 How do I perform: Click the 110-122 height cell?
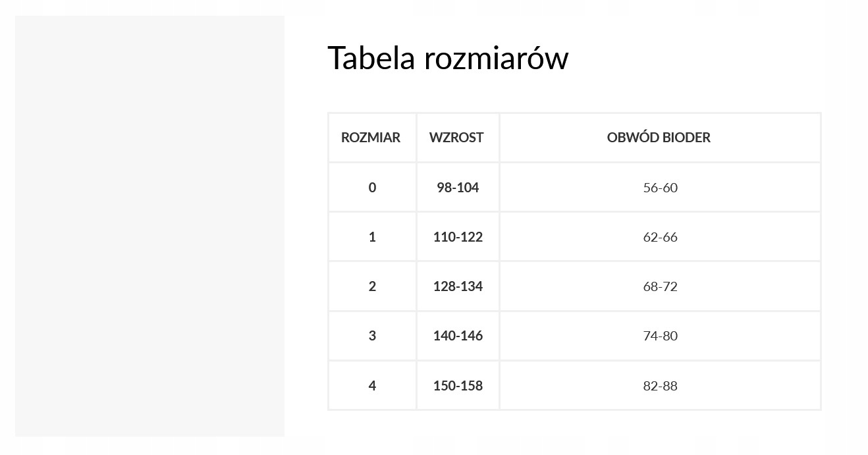pyautogui.click(x=458, y=237)
